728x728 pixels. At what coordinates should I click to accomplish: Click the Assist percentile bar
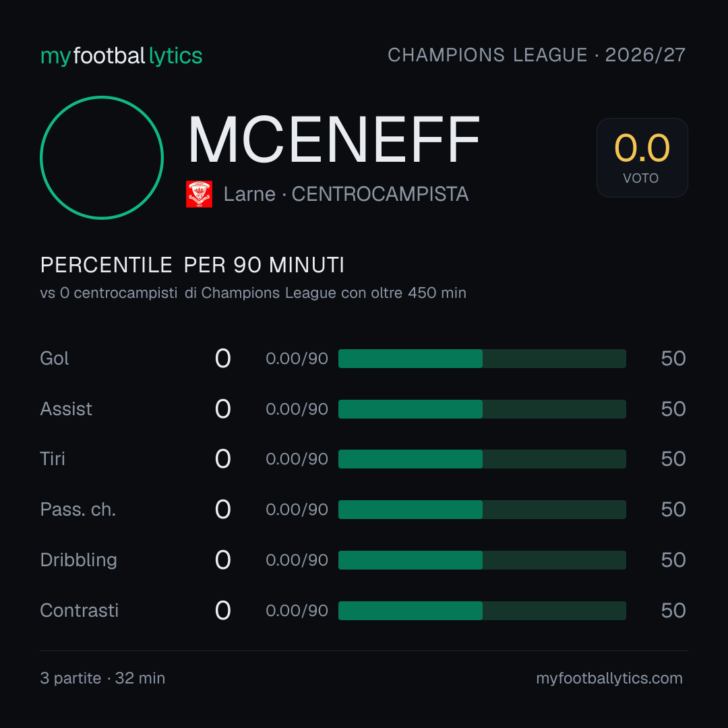482,409
